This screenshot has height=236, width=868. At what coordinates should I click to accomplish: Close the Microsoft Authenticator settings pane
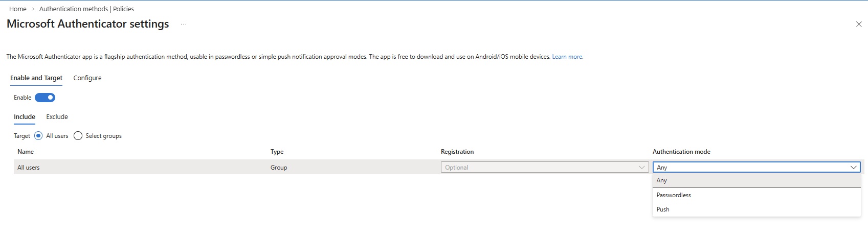(859, 25)
